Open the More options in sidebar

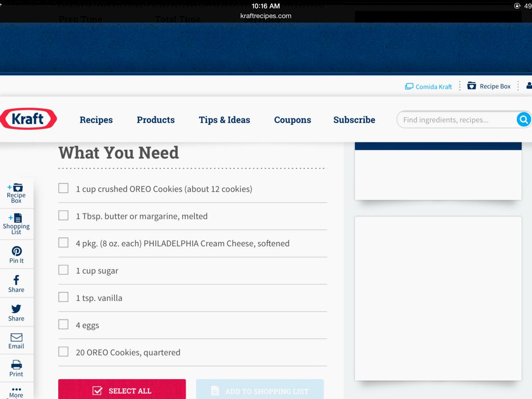click(16, 391)
